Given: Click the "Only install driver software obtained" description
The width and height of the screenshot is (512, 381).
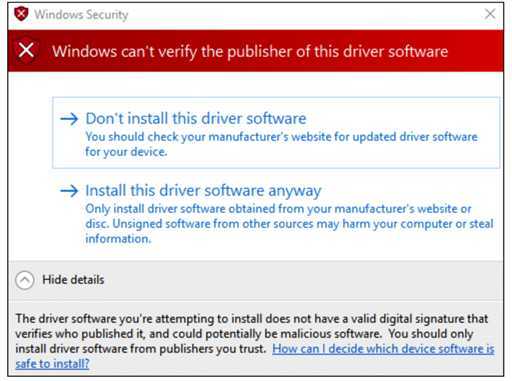Looking at the screenshot, I should (289, 224).
